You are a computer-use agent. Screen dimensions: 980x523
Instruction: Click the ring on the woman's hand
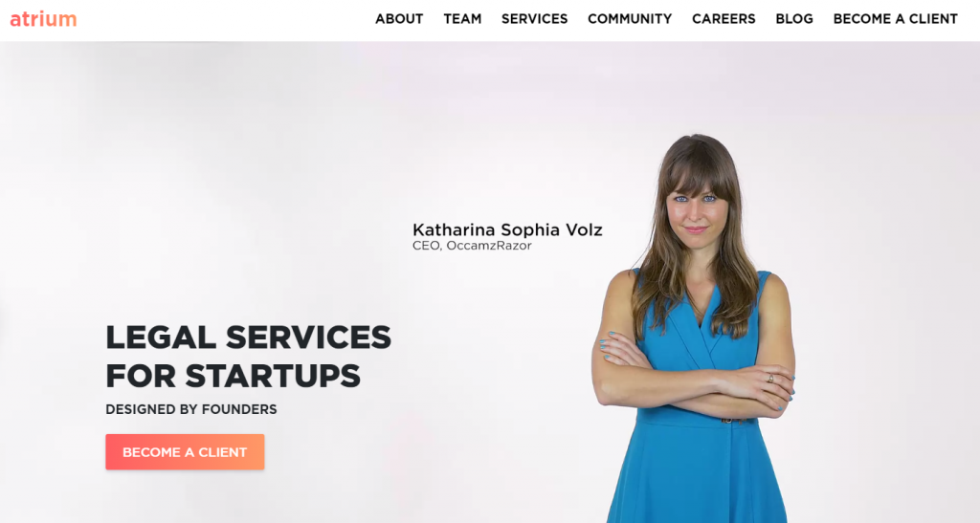770,379
